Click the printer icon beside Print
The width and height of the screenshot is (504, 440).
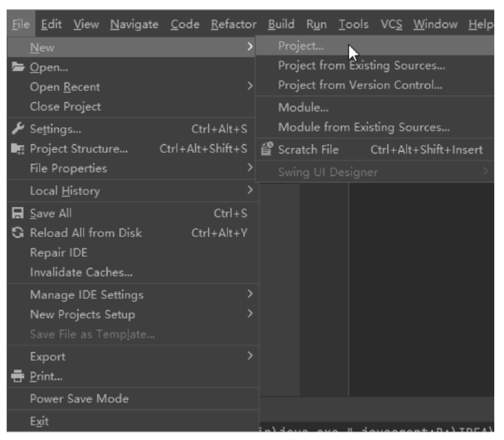point(18,376)
